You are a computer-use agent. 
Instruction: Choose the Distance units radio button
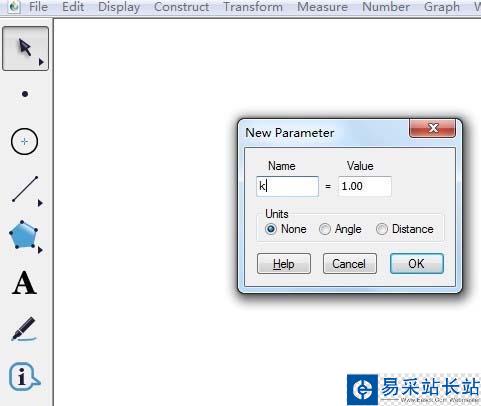(x=382, y=229)
